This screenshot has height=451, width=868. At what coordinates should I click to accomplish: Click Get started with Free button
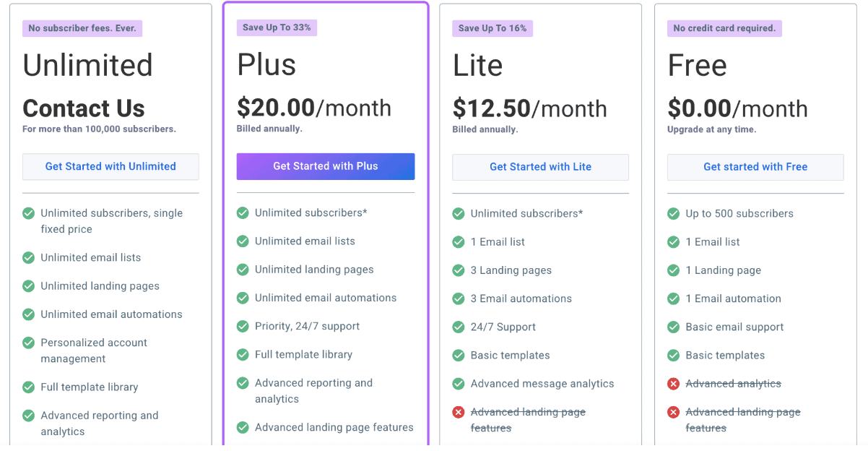[755, 167]
